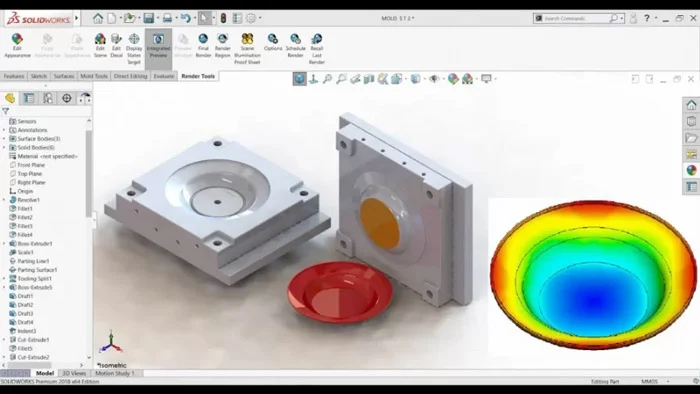The width and height of the screenshot is (700, 394).
Task: Click Schedule Render
Action: tap(295, 45)
